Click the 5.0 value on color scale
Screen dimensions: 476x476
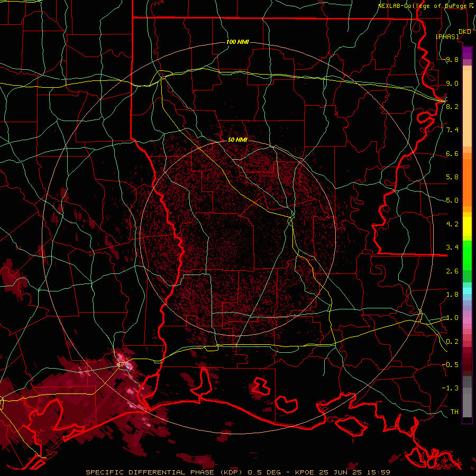[x=452, y=200]
